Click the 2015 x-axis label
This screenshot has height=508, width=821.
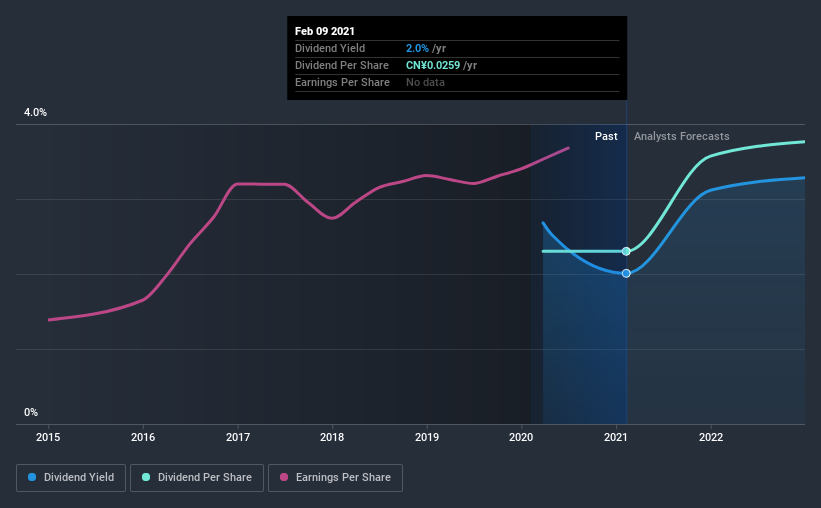[x=48, y=437]
